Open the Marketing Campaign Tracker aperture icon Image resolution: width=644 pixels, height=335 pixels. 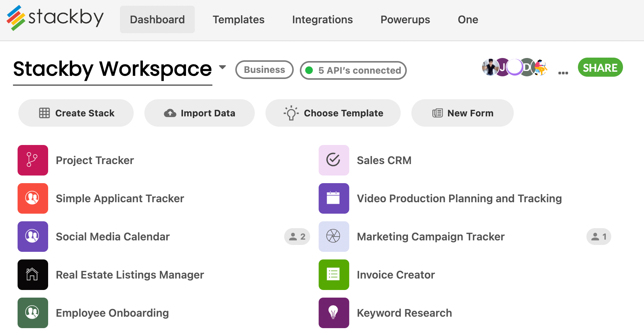coord(334,237)
